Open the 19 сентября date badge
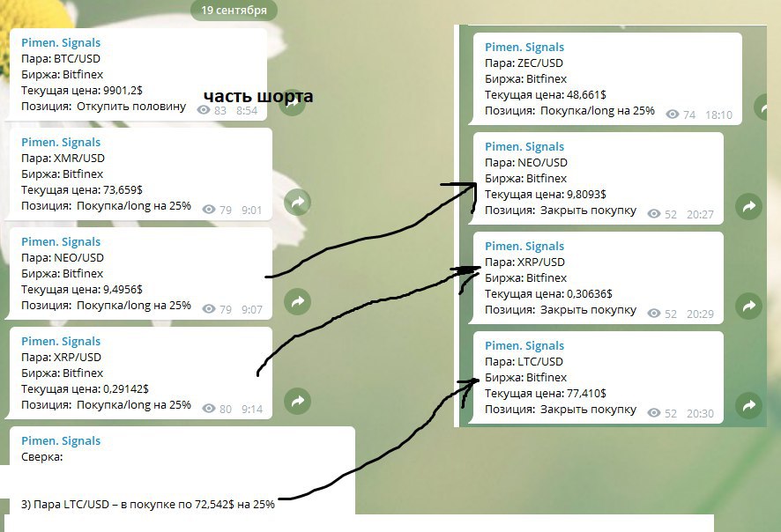Screen dimensions: 781x532 click(x=234, y=10)
